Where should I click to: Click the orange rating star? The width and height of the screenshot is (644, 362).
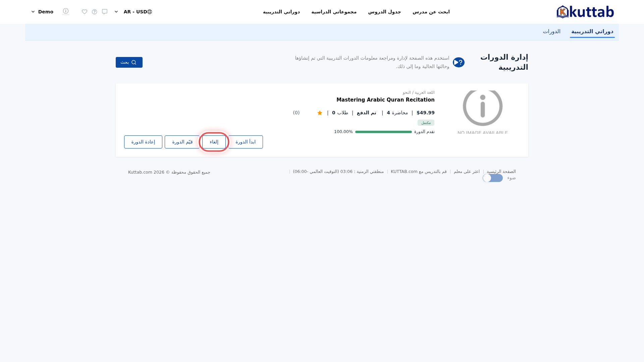[320, 113]
